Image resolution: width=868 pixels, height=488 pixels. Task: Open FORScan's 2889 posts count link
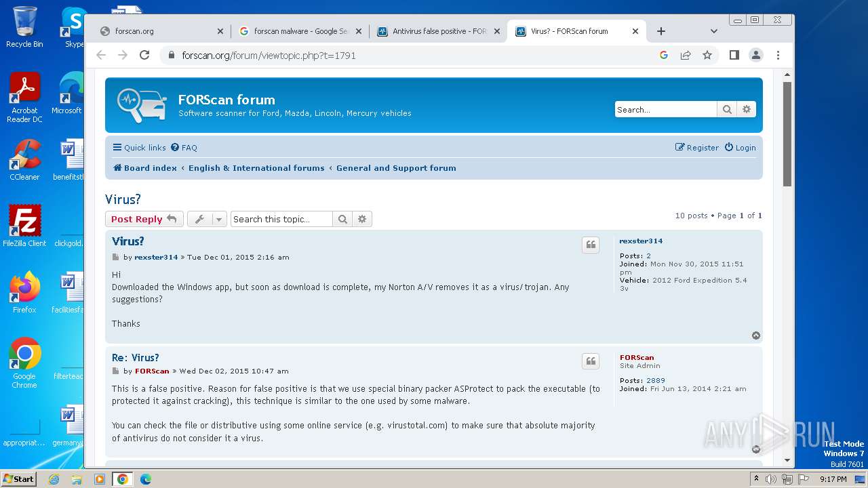[656, 381]
